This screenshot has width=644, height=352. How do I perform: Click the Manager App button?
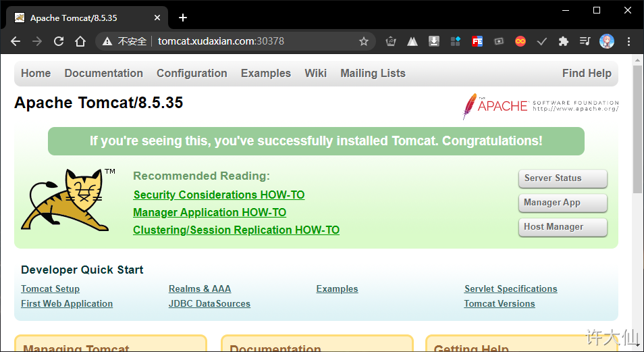click(563, 203)
